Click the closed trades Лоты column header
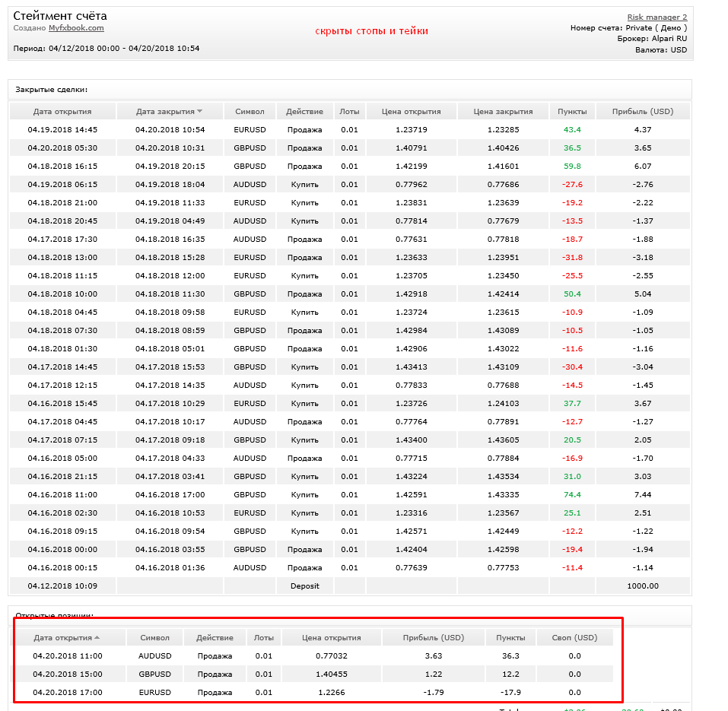The height and width of the screenshot is (711, 728). coord(349,111)
